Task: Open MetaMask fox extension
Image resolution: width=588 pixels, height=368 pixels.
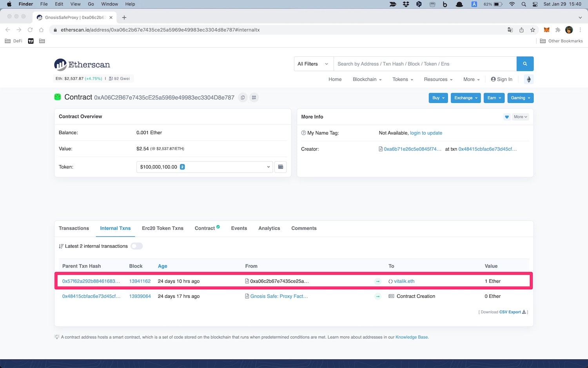Action: [546, 30]
